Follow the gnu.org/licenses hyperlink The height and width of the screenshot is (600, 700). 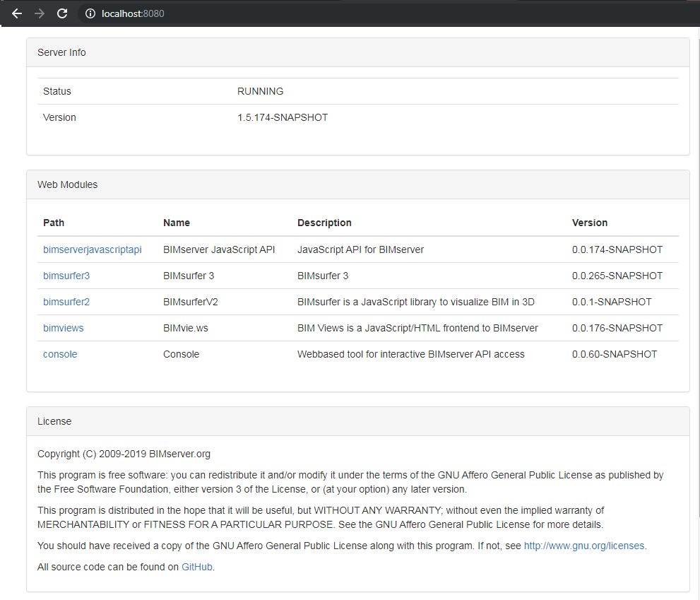(584, 546)
